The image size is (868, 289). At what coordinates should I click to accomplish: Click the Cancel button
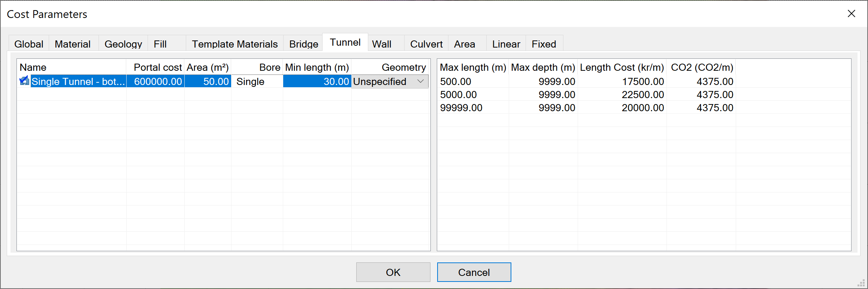click(x=474, y=272)
